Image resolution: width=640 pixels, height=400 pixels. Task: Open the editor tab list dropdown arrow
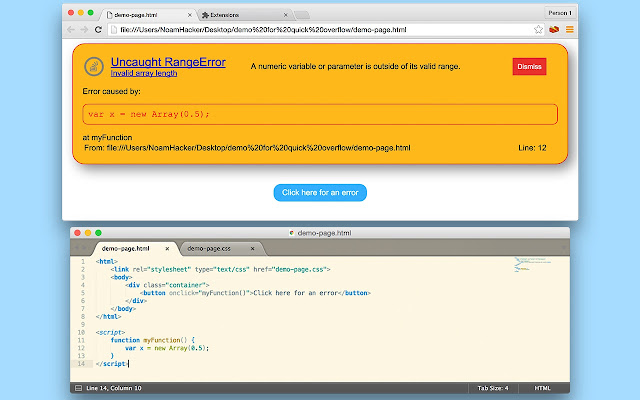(564, 248)
